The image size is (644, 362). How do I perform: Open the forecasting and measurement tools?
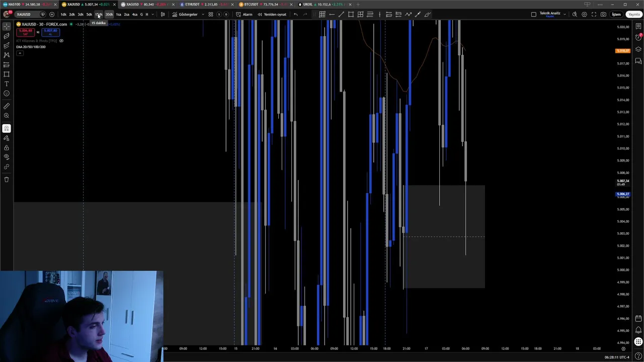point(7,64)
